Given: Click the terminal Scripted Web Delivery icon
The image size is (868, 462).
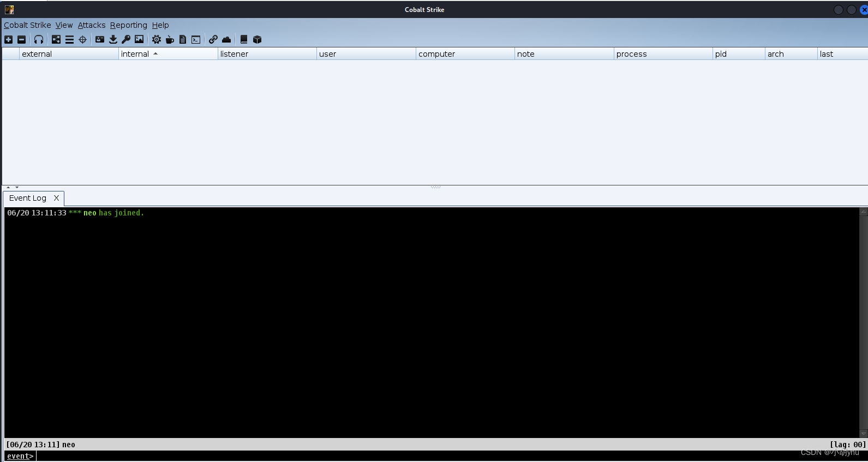Looking at the screenshot, I should 196,39.
